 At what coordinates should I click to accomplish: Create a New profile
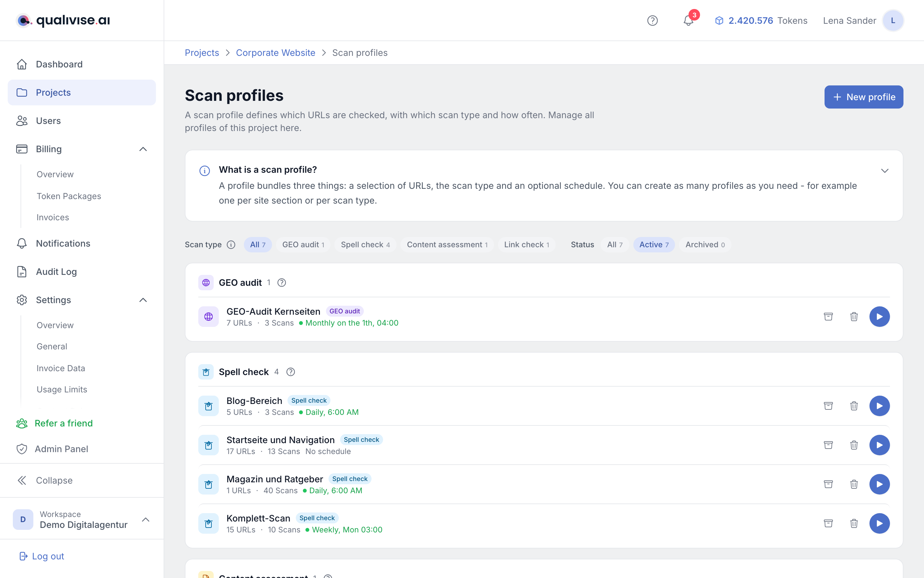(x=864, y=97)
